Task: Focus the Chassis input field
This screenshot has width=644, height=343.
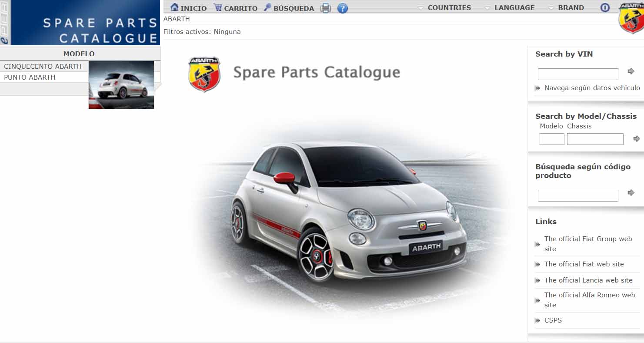Action: click(595, 139)
